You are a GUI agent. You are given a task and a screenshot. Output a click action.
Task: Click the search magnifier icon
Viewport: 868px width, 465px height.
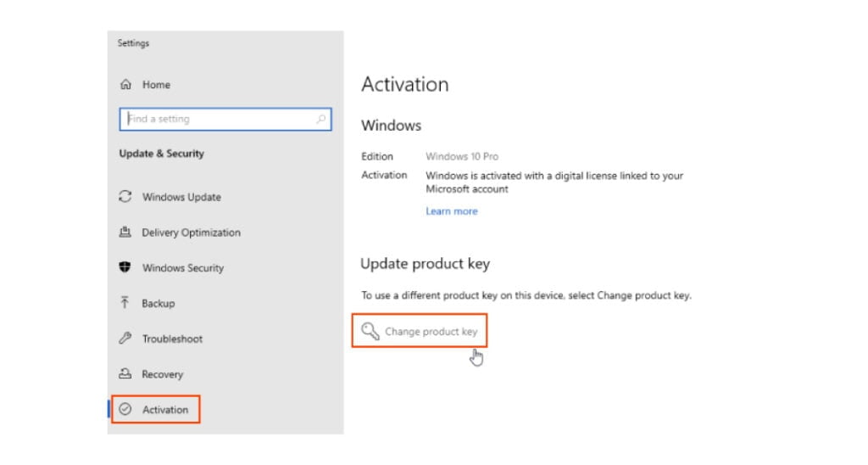point(320,120)
